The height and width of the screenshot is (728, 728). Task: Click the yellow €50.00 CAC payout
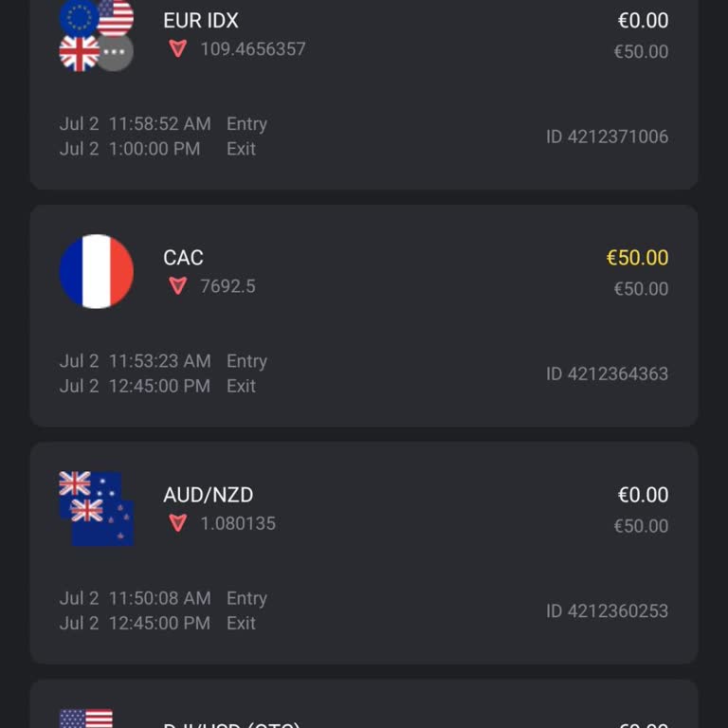point(637,257)
